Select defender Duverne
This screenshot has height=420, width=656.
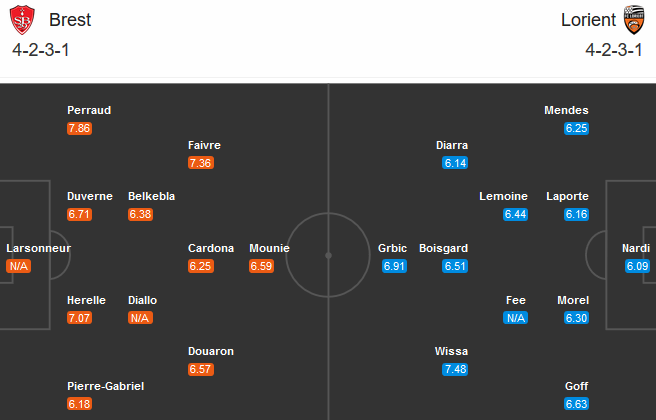point(90,196)
